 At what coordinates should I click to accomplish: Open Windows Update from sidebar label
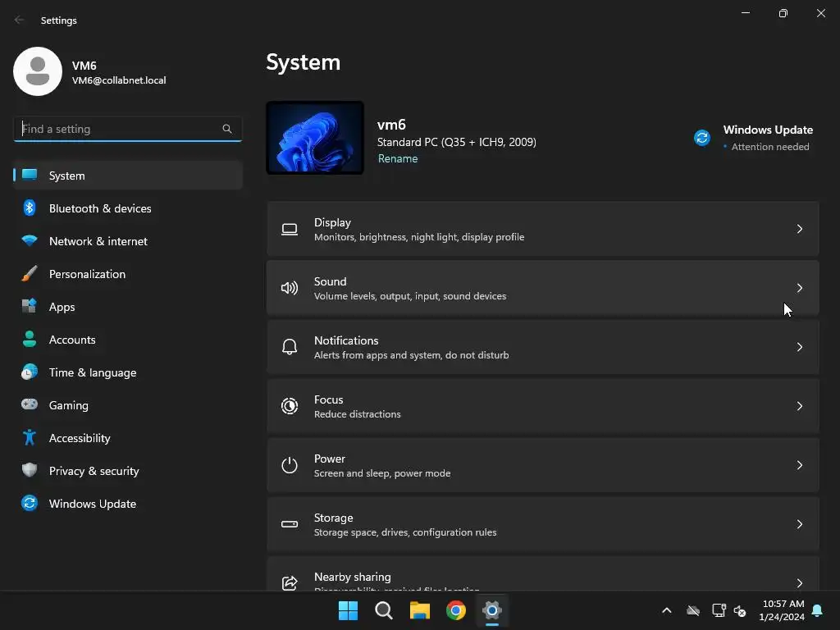click(93, 504)
